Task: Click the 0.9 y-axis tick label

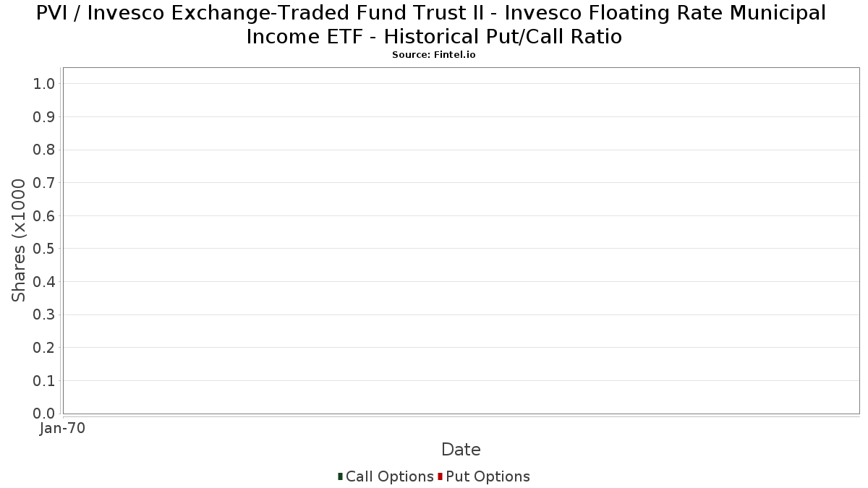Action: coord(44,117)
